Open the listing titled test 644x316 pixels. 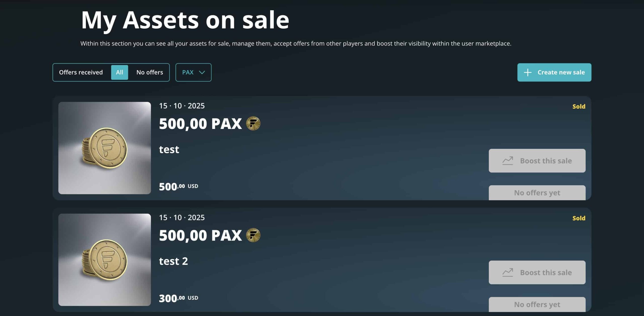(169, 150)
